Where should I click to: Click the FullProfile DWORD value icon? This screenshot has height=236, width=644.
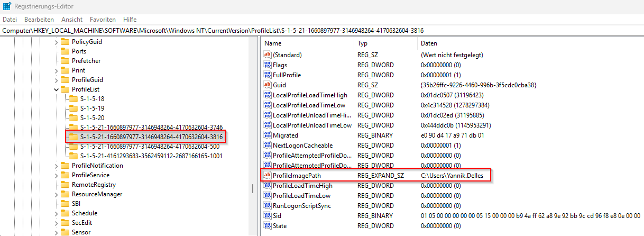[x=267, y=75]
